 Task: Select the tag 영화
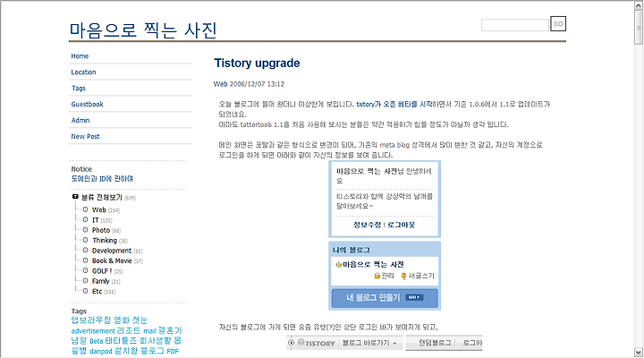coord(121,320)
